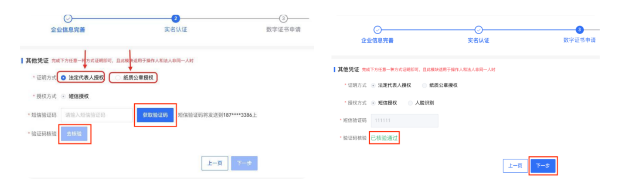Click the greyed 下一步 button in left panel
The image size is (644, 192).
pos(244,163)
